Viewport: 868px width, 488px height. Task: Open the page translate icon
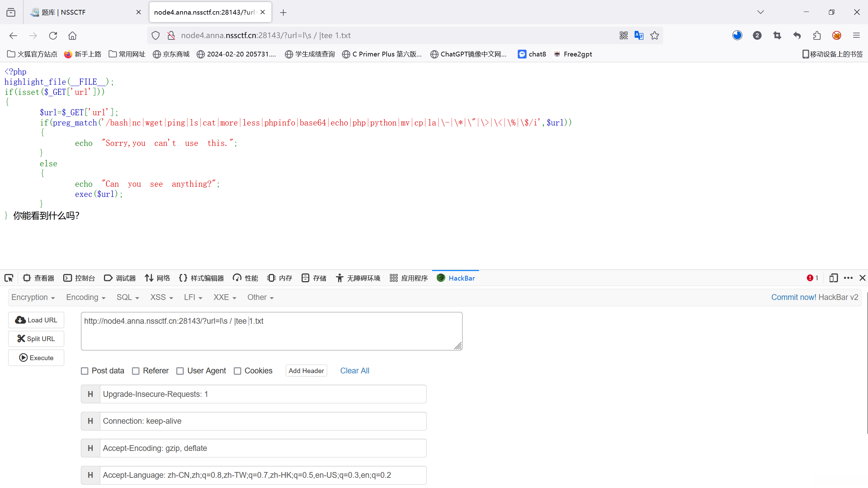pos(639,35)
